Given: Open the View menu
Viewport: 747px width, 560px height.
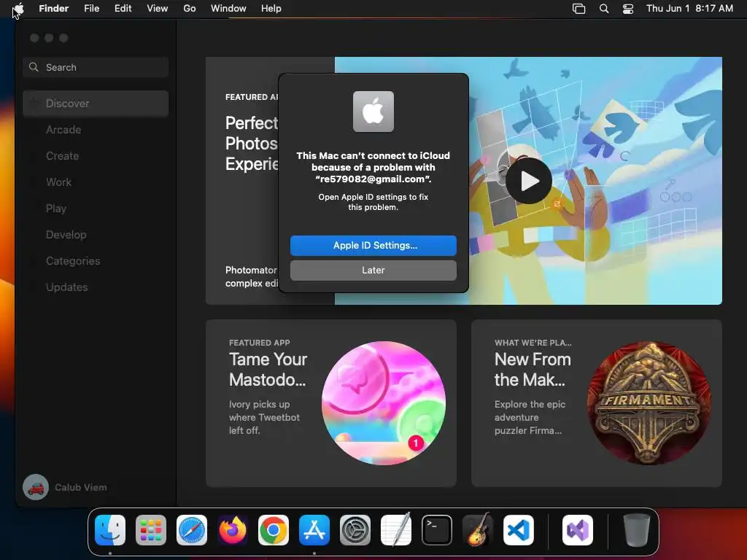Looking at the screenshot, I should pos(158,9).
